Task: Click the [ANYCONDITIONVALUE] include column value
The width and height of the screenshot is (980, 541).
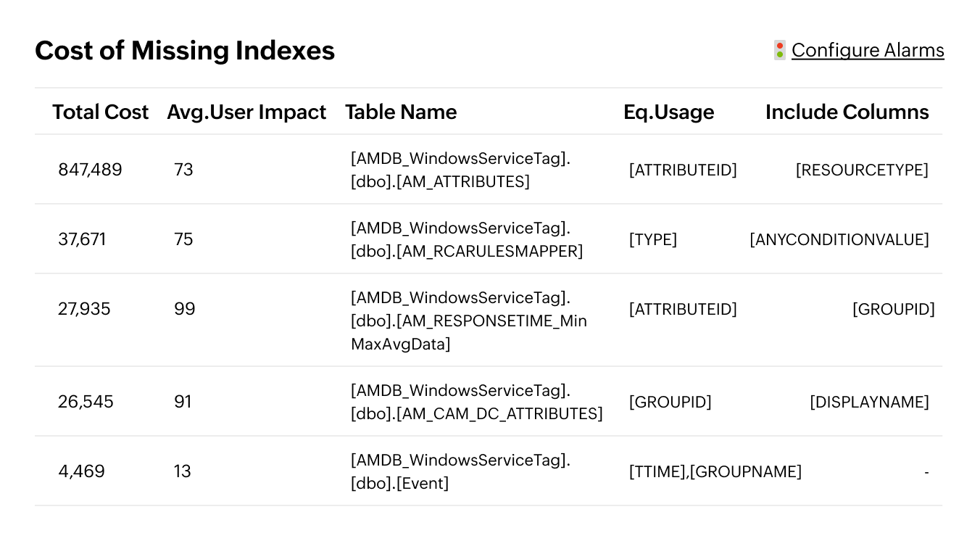Action: [839, 239]
